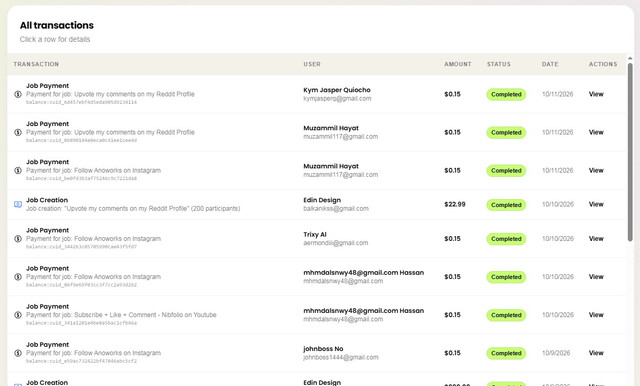Click $0.15 amount in Kym Jasper Quiocho's row
The image size is (640, 386).
(x=452, y=94)
